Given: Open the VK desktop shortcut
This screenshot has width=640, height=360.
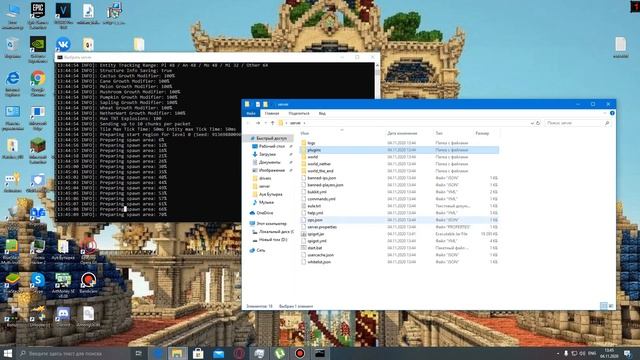Looking at the screenshot, I should [x=63, y=44].
